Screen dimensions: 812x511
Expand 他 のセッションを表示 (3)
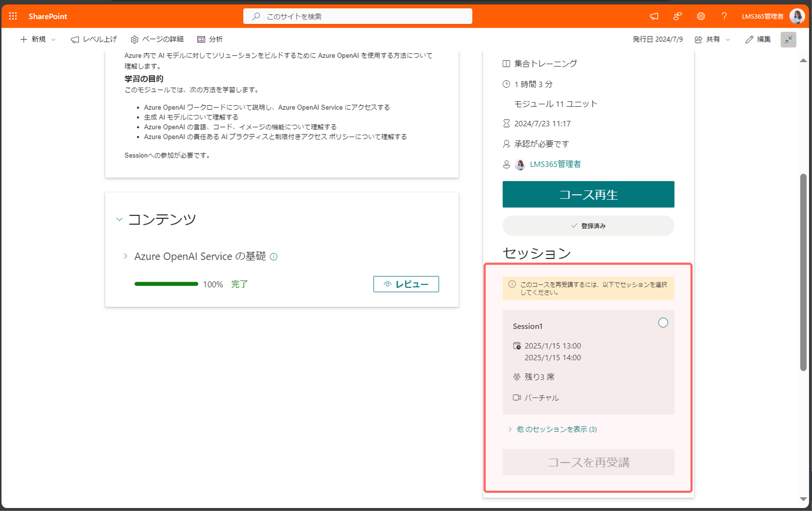point(553,429)
